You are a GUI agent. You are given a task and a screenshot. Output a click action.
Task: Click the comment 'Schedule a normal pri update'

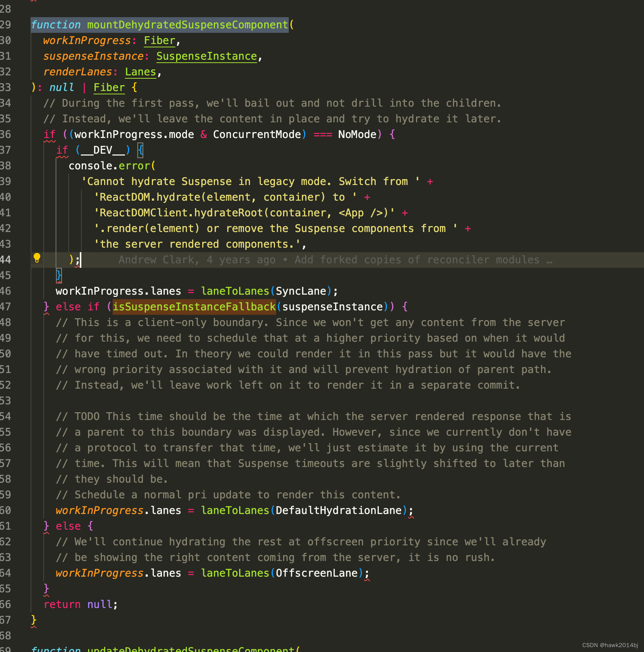(x=228, y=495)
